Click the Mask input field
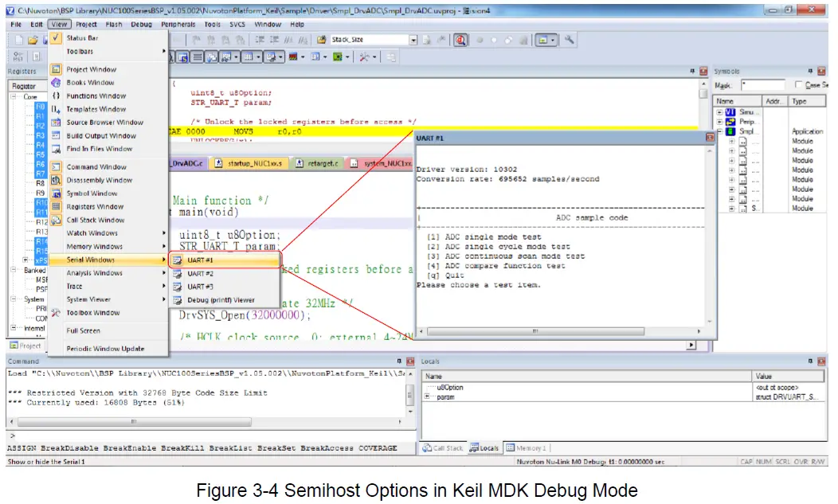 tap(762, 85)
